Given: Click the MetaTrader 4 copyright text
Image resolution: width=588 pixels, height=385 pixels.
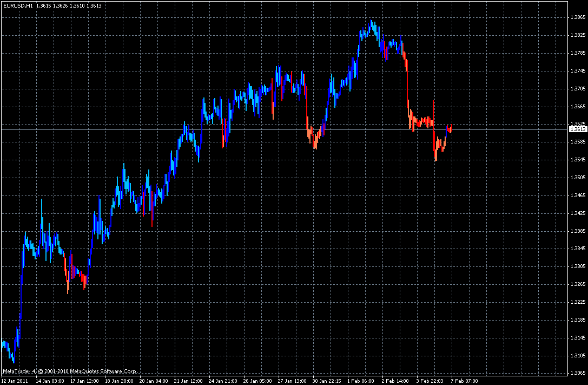Looking at the screenshot, I should click(x=70, y=371).
